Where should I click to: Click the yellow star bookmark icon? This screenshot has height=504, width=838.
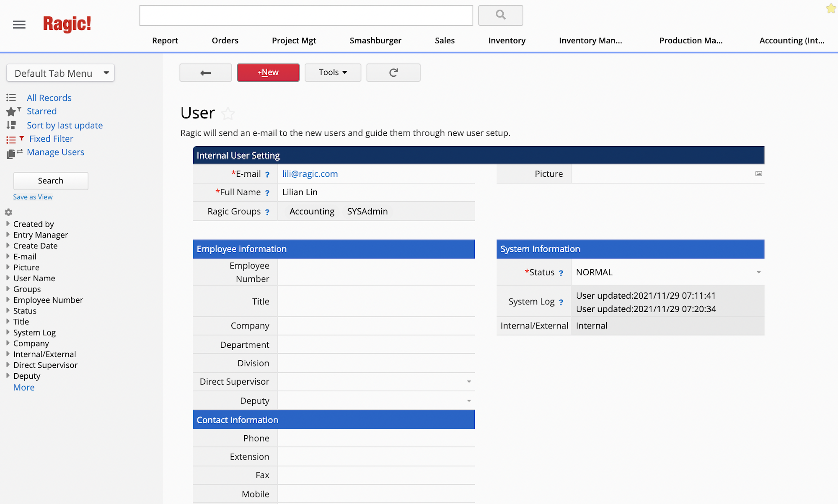click(831, 8)
